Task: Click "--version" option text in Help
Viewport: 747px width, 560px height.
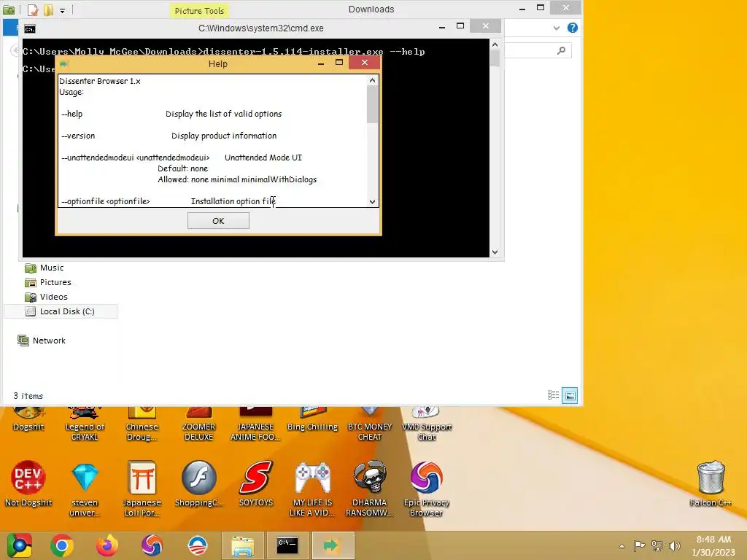Action: tap(78, 136)
